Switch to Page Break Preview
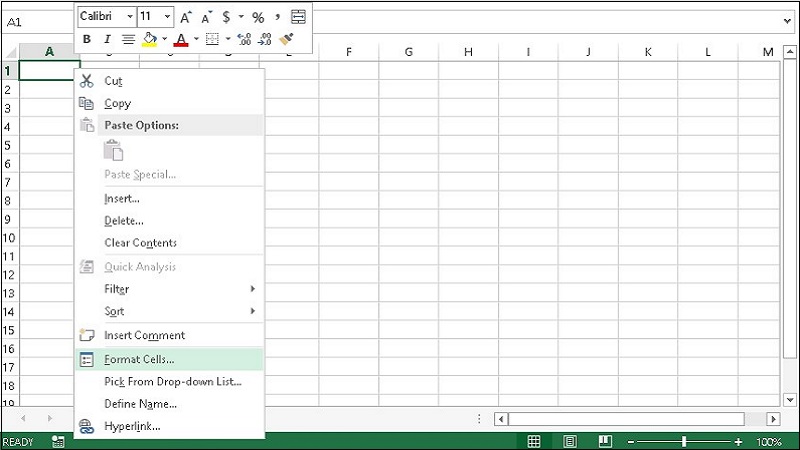Image resolution: width=800 pixels, height=450 pixels. click(605, 441)
